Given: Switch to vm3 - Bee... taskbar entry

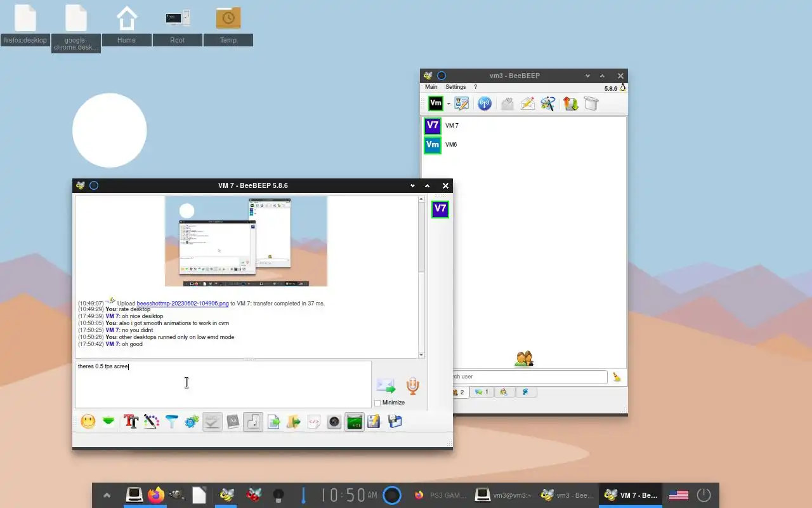Looking at the screenshot, I should (567, 495).
